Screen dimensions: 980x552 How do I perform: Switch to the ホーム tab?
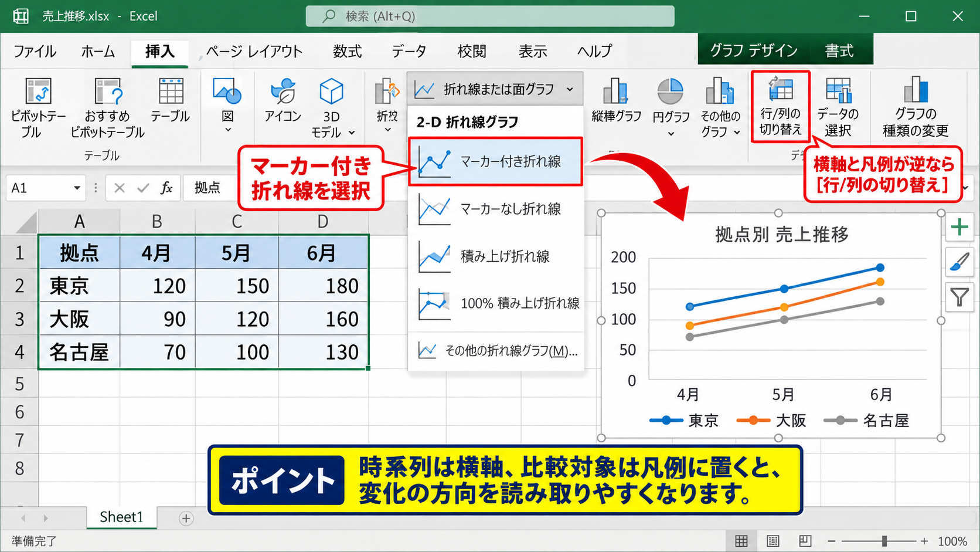point(98,52)
